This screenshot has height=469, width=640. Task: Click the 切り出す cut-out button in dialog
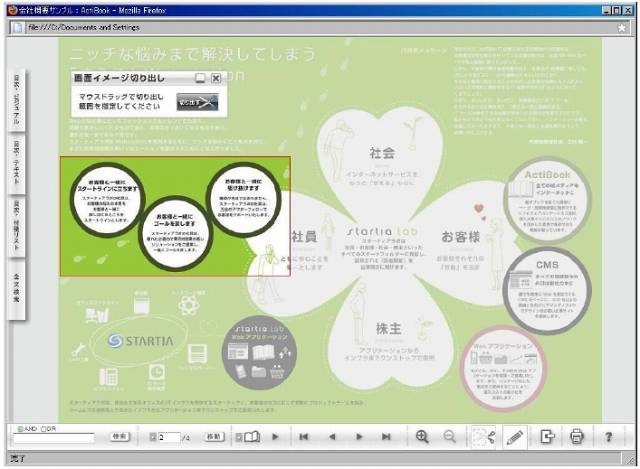(x=198, y=102)
